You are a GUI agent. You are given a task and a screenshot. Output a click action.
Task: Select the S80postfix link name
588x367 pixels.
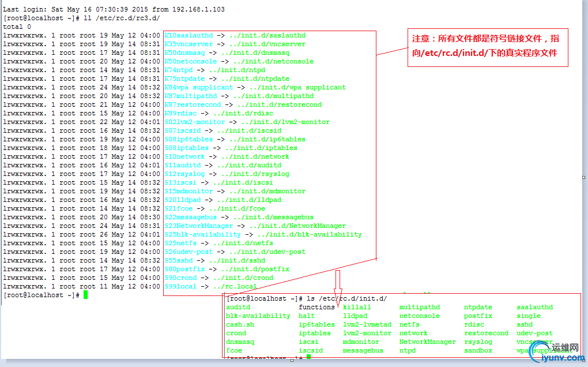(184, 269)
